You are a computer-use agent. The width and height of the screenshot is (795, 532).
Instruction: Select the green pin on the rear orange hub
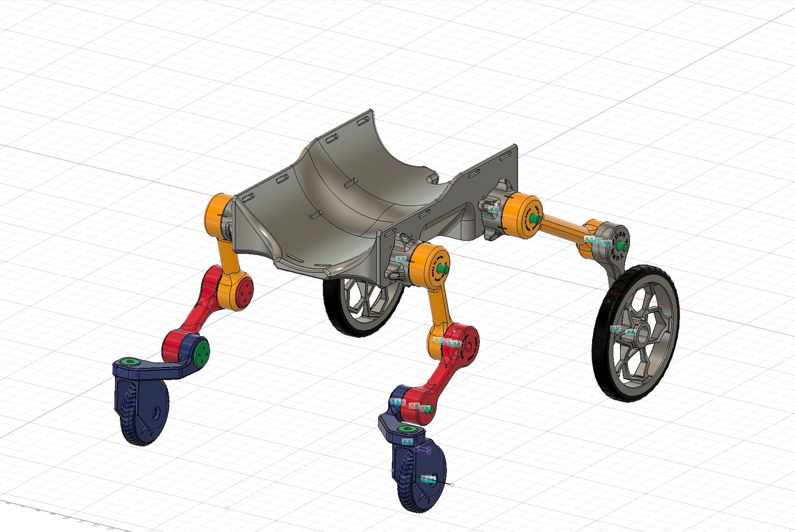(x=533, y=218)
